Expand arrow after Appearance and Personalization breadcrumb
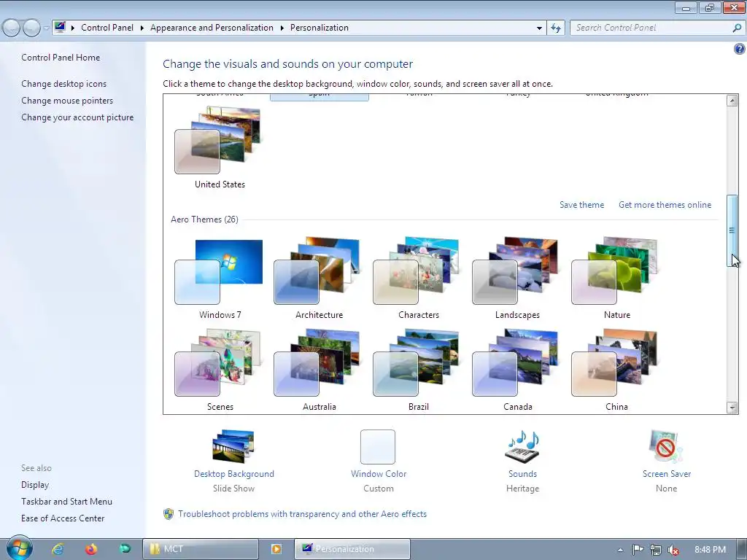Screen dimensions: 747x560 pyautogui.click(x=282, y=28)
